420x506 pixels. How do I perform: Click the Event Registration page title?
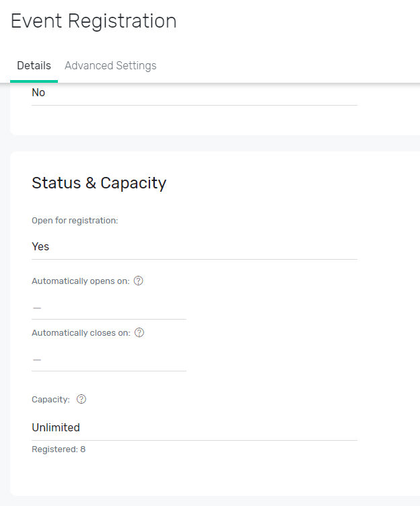point(94,22)
